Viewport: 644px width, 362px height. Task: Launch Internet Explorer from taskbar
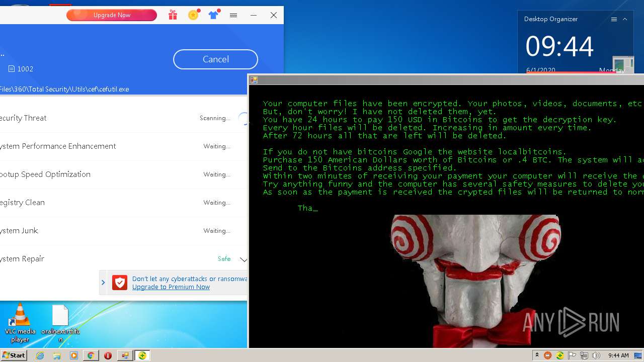click(40, 355)
